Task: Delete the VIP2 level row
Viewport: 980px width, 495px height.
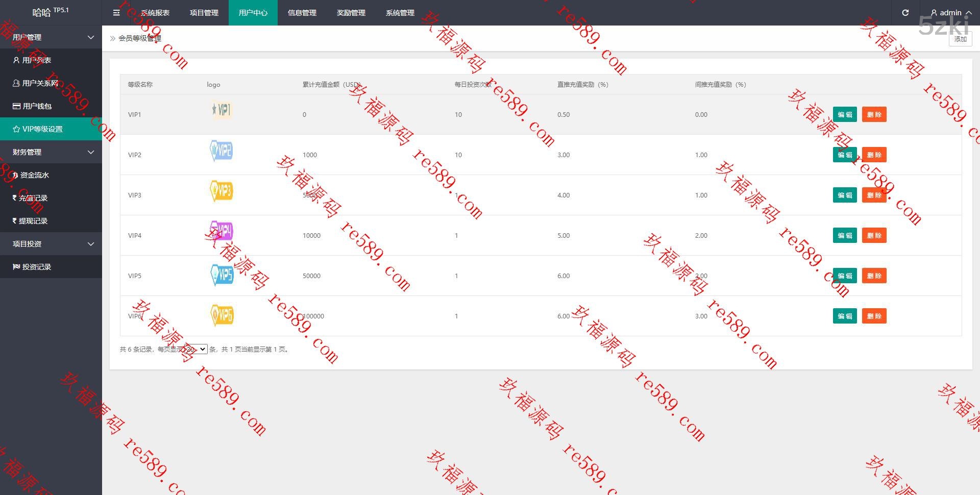Action: click(874, 155)
